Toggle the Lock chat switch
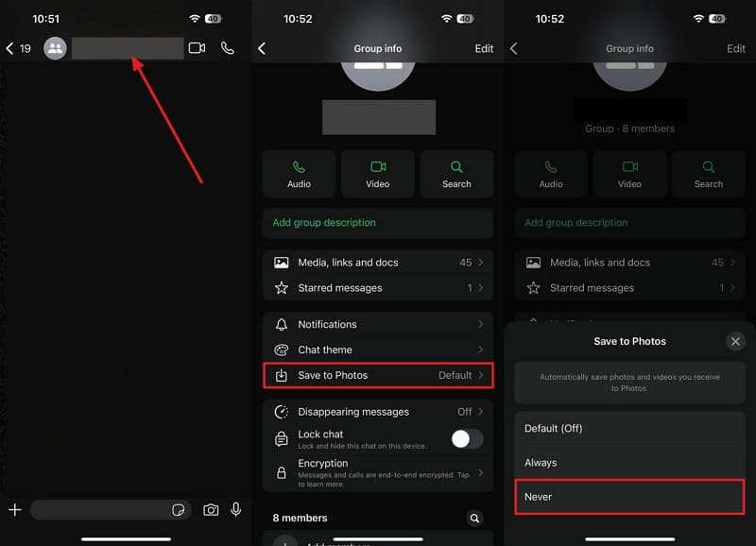 pyautogui.click(x=467, y=438)
